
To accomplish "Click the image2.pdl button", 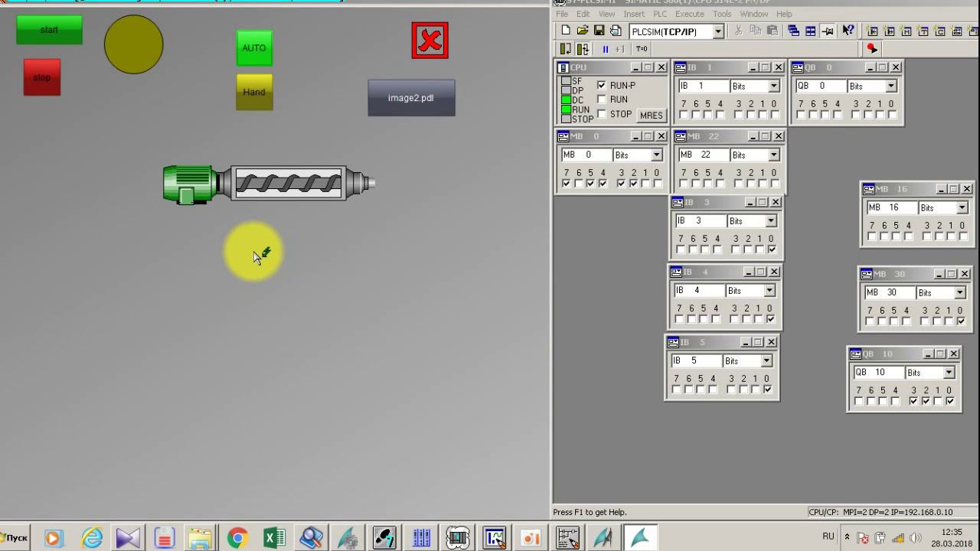I will coord(411,98).
